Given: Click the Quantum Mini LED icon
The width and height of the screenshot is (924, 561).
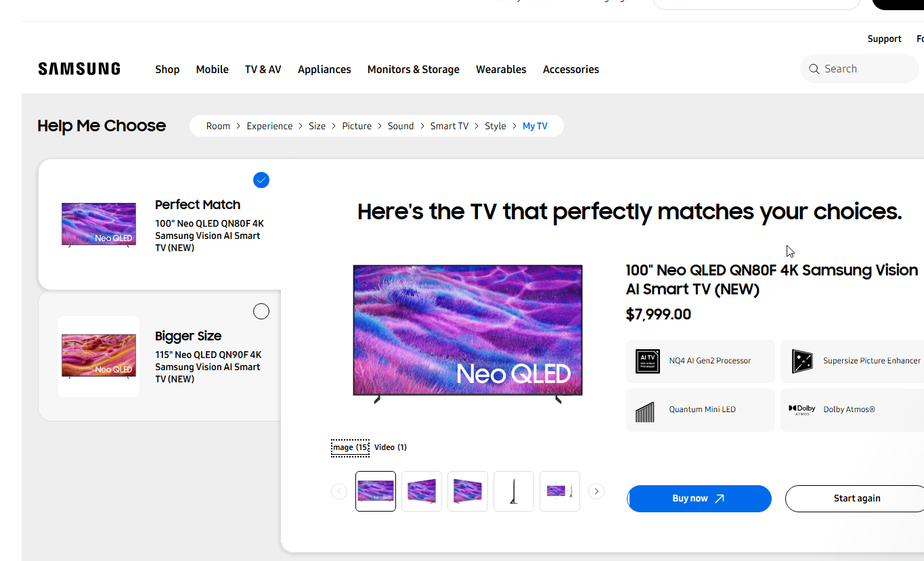Looking at the screenshot, I should (645, 412).
